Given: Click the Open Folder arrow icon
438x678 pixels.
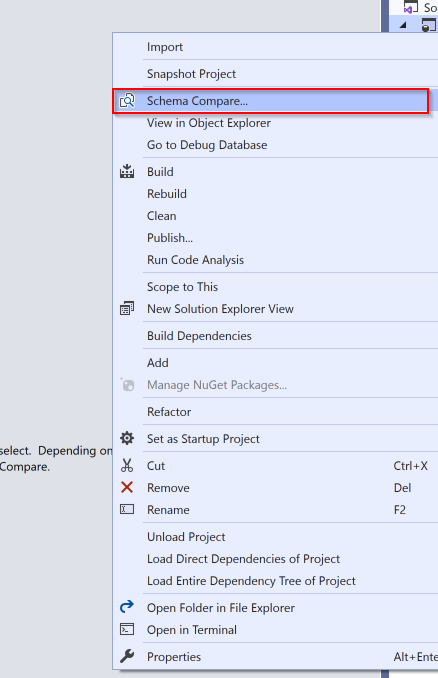Looking at the screenshot, I should [x=127, y=607].
